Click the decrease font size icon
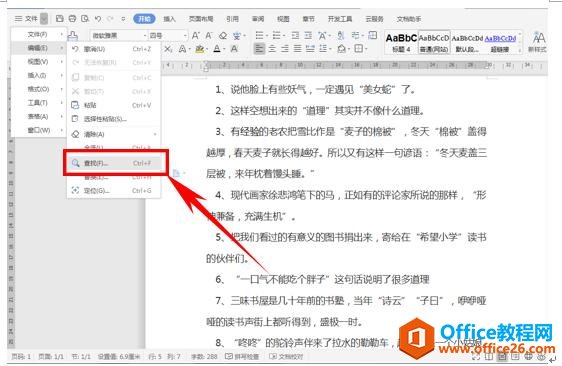This screenshot has height=366, width=562. click(x=209, y=35)
